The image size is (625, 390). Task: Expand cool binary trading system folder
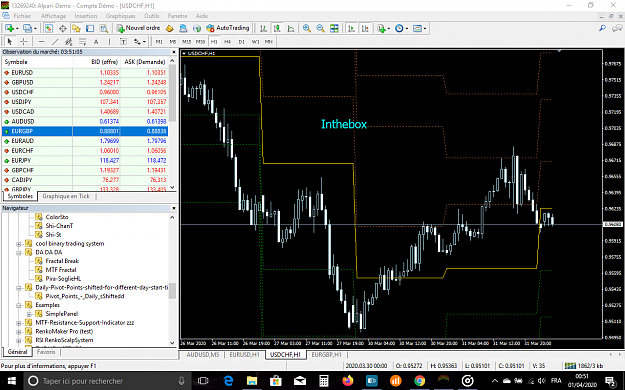19,244
